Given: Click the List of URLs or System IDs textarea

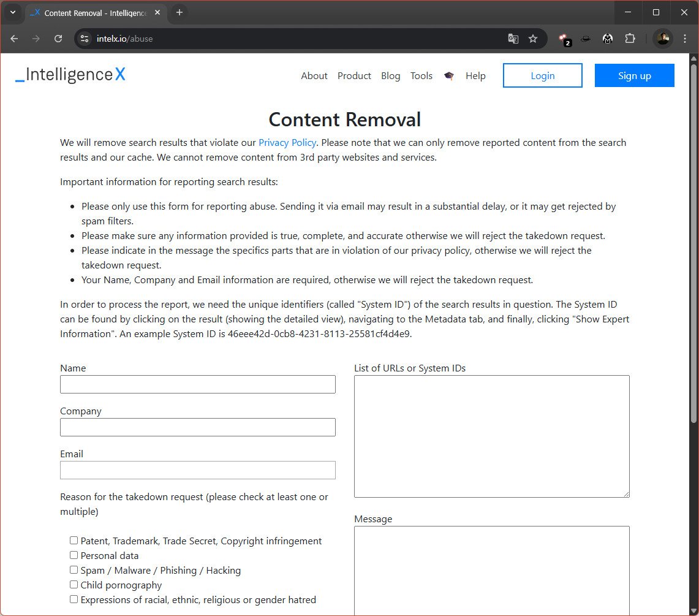Looking at the screenshot, I should (x=492, y=436).
